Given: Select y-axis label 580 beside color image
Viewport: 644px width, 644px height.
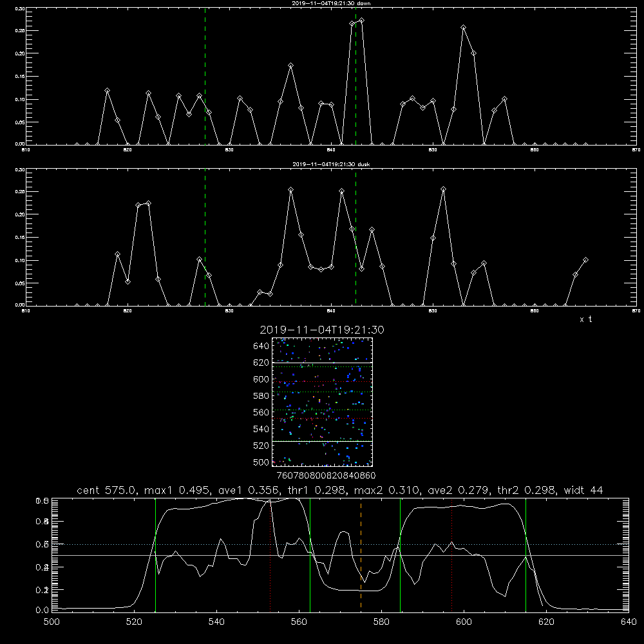Looking at the screenshot, I should pos(261,396).
